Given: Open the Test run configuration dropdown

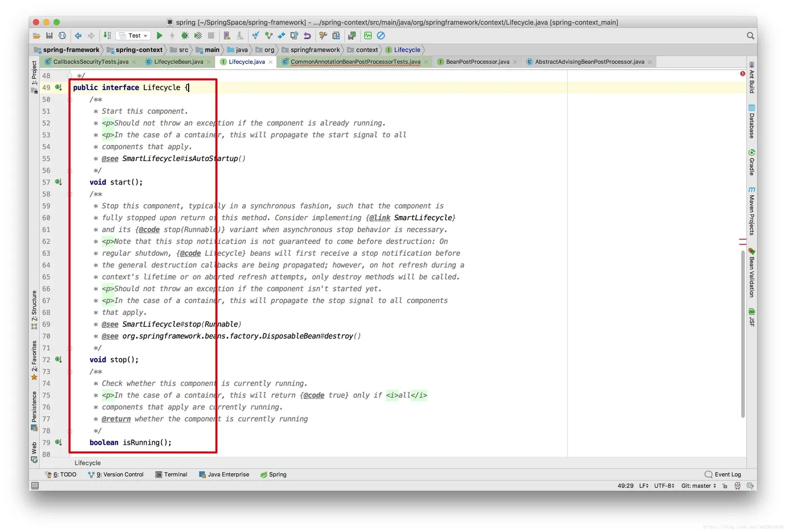Looking at the screenshot, I should coord(134,35).
